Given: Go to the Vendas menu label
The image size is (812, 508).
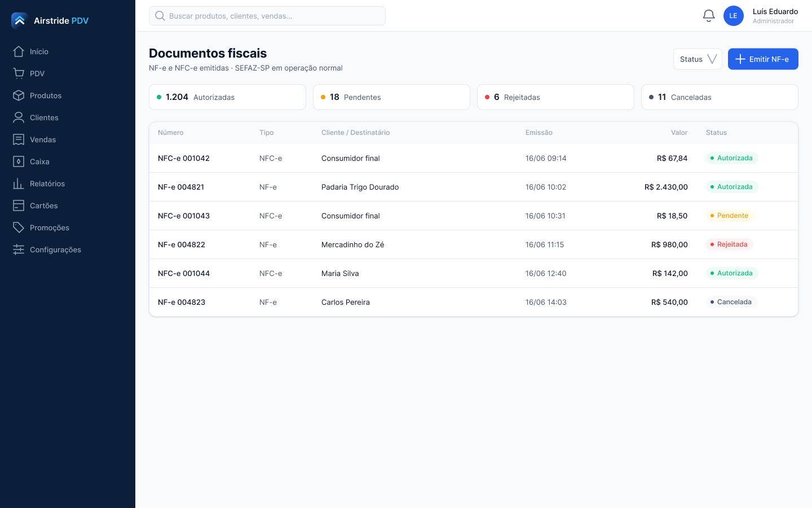Looking at the screenshot, I should (43, 139).
